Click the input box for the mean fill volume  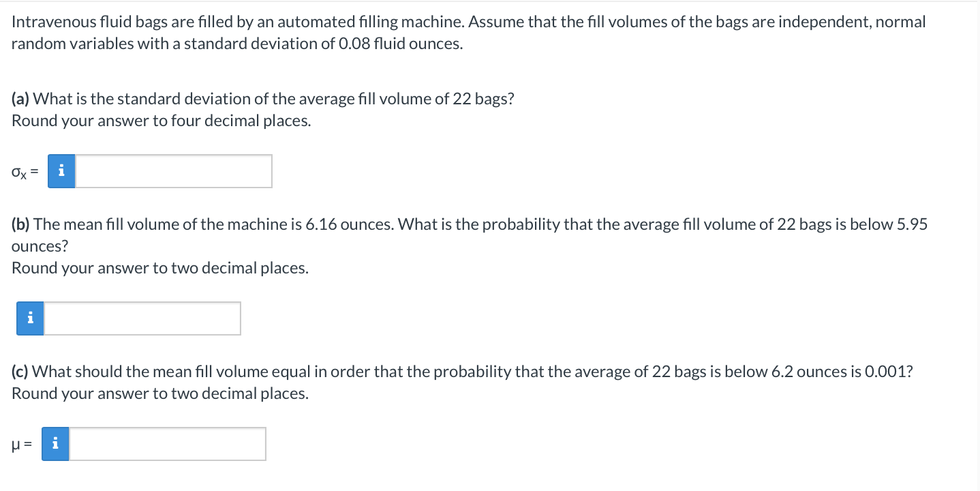pyautogui.click(x=167, y=443)
